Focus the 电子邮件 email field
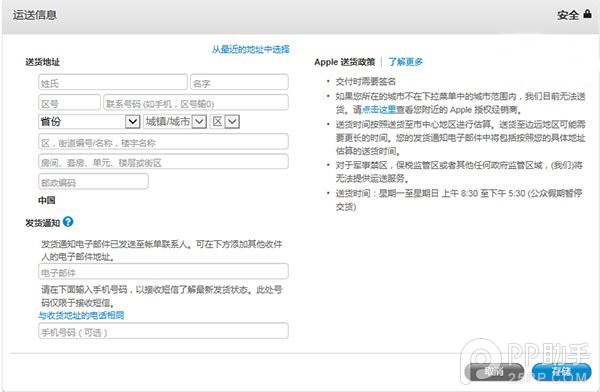 pos(163,271)
